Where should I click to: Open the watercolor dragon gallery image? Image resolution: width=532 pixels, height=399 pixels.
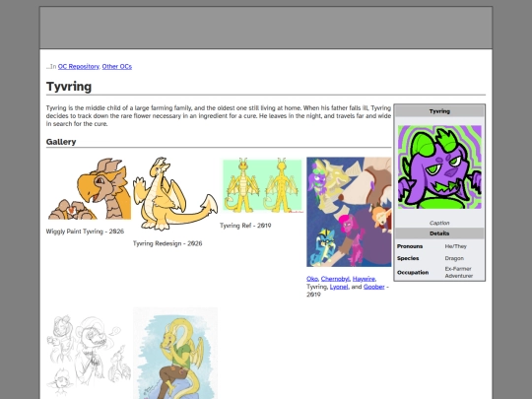click(175, 353)
